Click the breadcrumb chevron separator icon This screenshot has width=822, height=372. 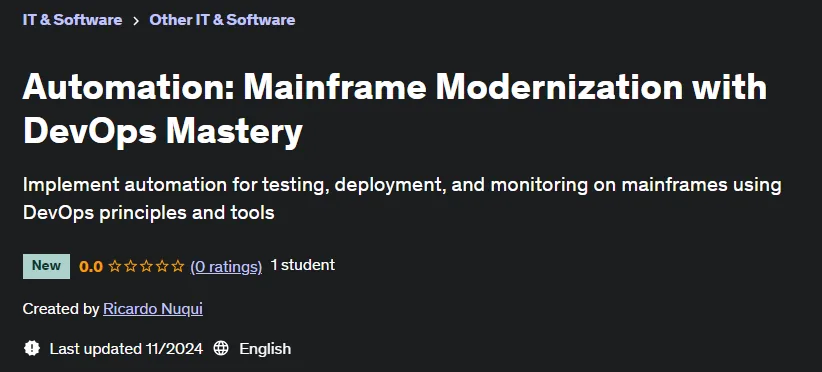tap(136, 20)
